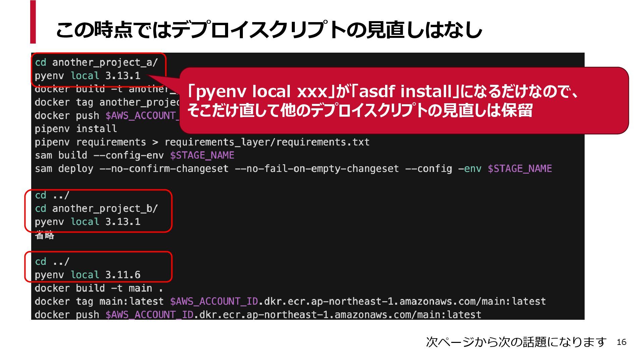
Task: Click the 'docker tag main:latest' line
Action: point(290,301)
